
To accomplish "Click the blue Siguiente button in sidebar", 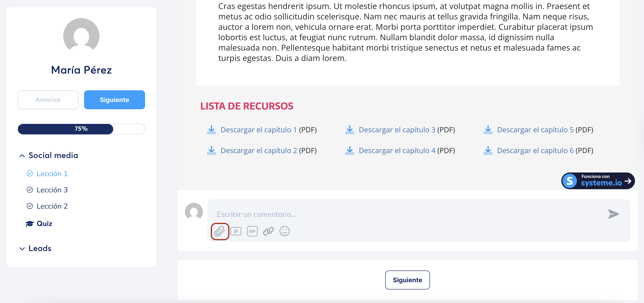I will tap(114, 100).
